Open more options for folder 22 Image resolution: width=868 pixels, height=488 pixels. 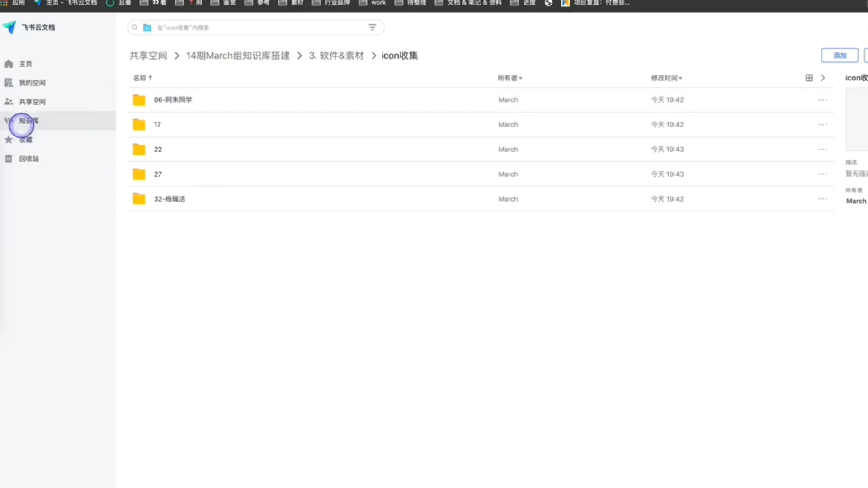click(x=822, y=150)
